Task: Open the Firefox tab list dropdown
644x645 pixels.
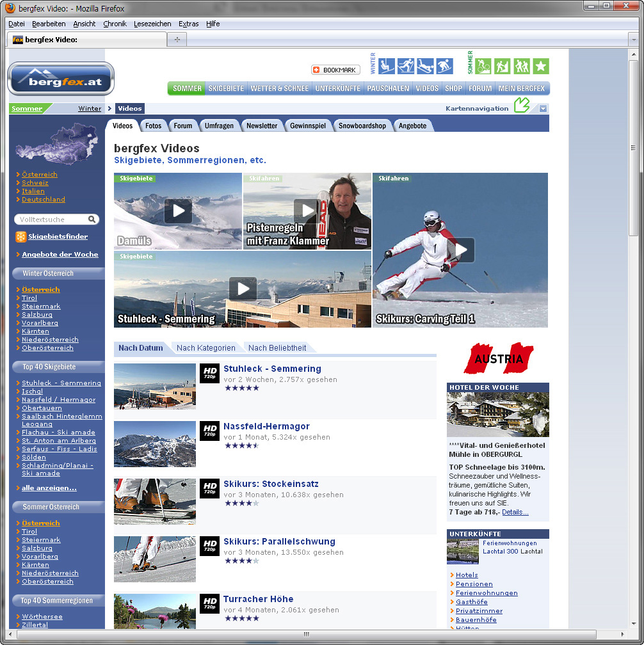Action: pyautogui.click(x=633, y=40)
